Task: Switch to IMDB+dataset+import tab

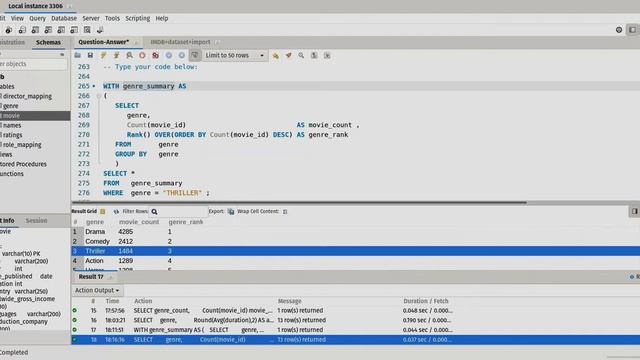Action: click(180, 42)
